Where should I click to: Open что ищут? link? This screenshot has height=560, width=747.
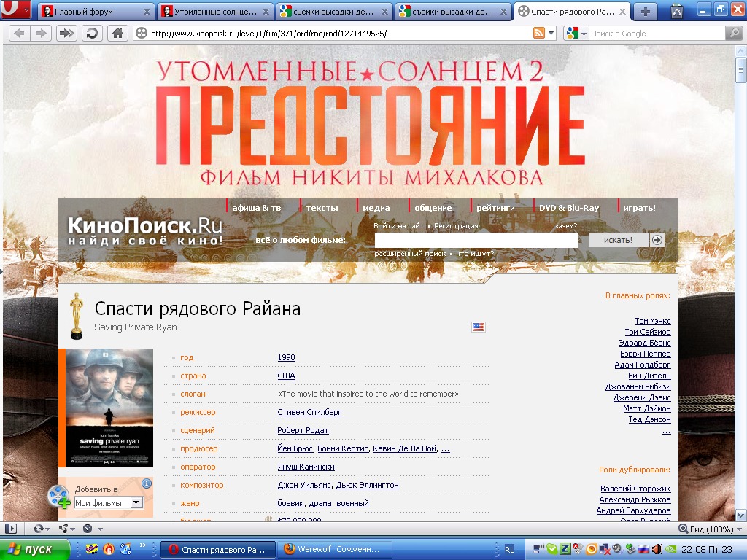point(475,254)
